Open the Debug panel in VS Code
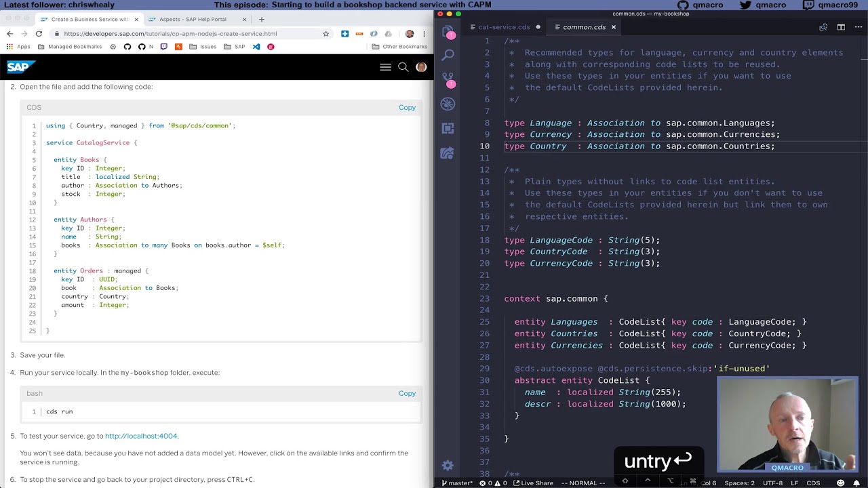Screen dimensions: 868x488 [448, 104]
